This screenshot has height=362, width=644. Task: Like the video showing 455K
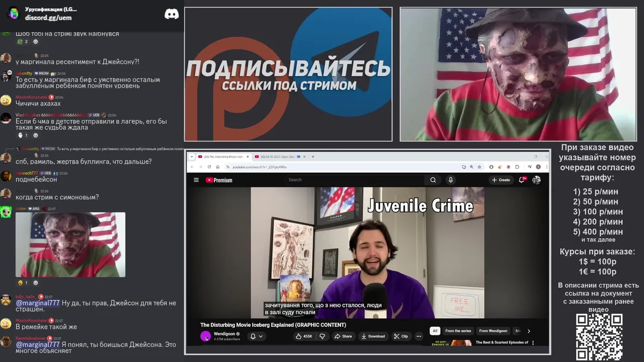[304, 336]
